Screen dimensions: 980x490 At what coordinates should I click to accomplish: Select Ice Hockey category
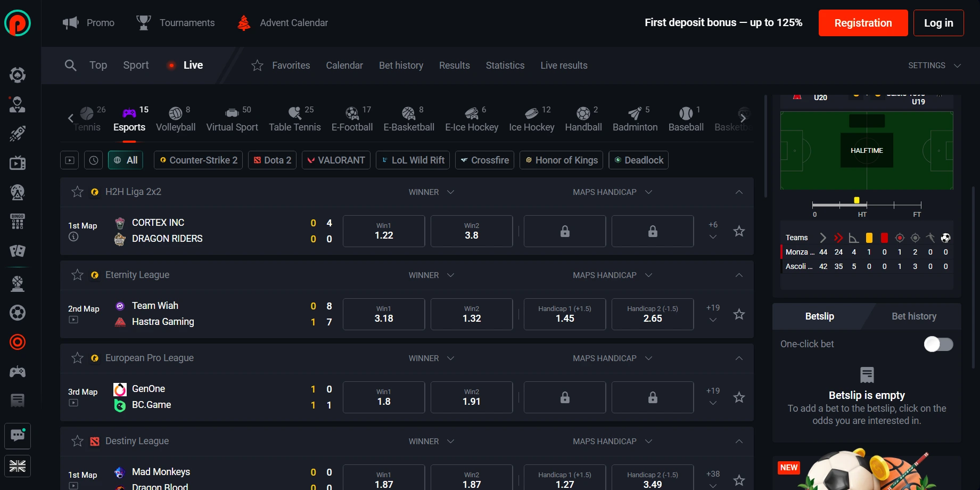click(x=532, y=119)
